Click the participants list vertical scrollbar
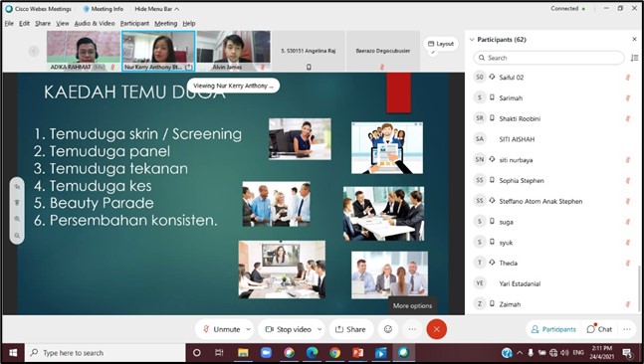644x364 pixels. (x=639, y=288)
